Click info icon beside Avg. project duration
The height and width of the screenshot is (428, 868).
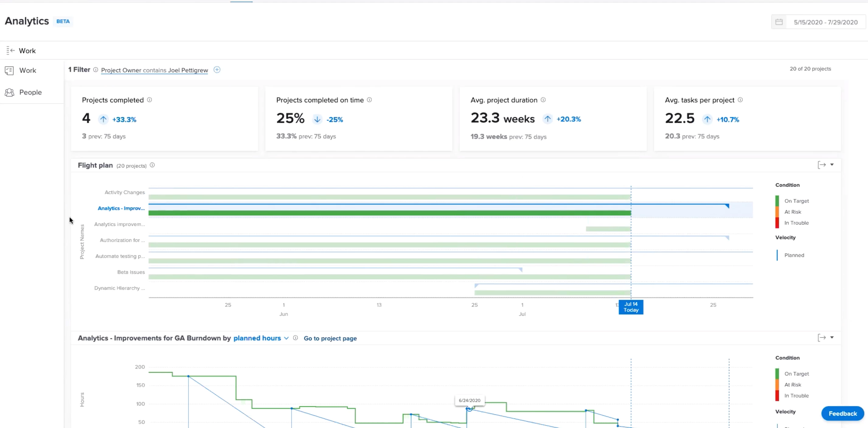(543, 100)
